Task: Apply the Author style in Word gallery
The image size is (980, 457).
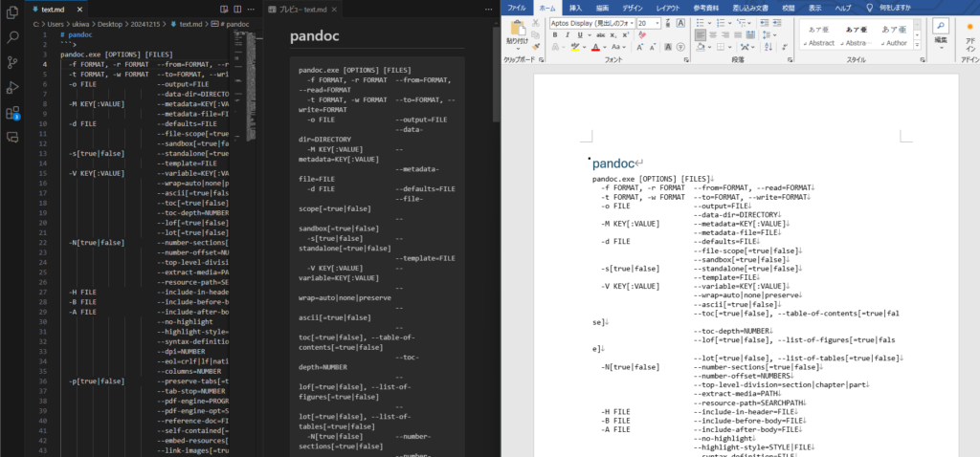Action: click(894, 35)
